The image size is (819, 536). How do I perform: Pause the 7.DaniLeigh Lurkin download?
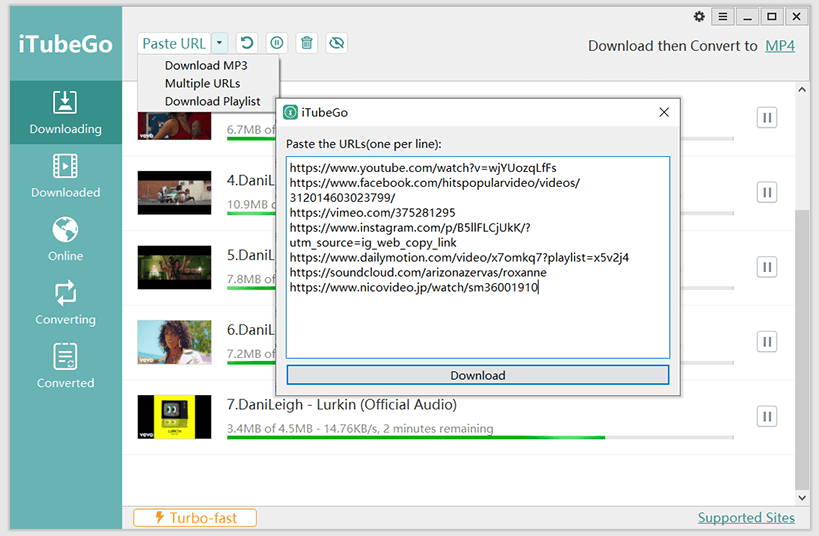767,416
